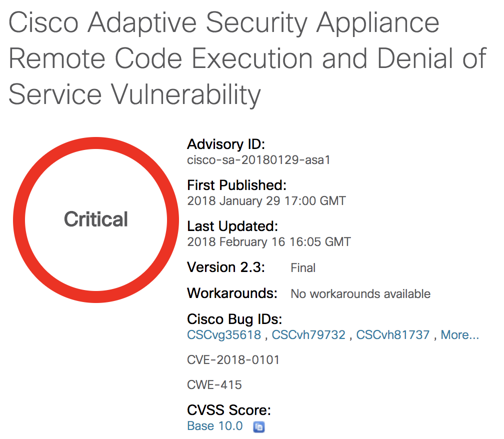Click the No workarounds available text
504x439 pixels.
pos(360,293)
